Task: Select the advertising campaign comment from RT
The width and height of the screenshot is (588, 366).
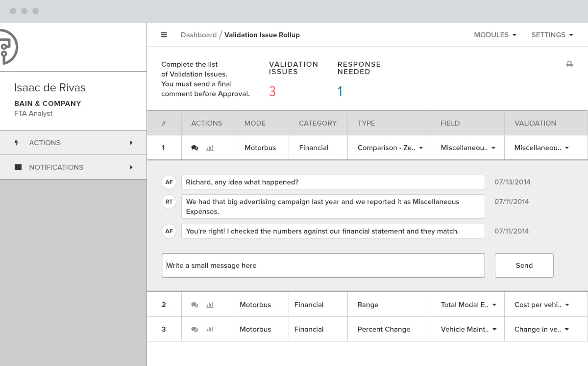Action: click(333, 207)
